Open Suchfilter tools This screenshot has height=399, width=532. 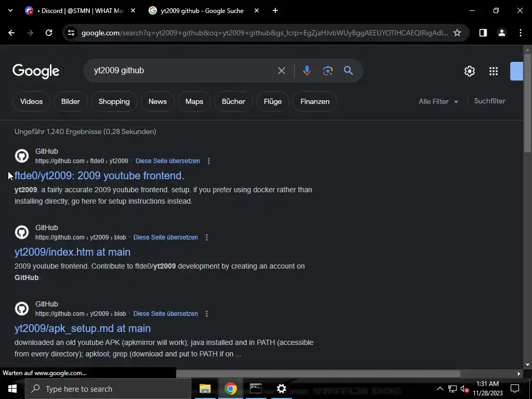pyautogui.click(x=489, y=101)
